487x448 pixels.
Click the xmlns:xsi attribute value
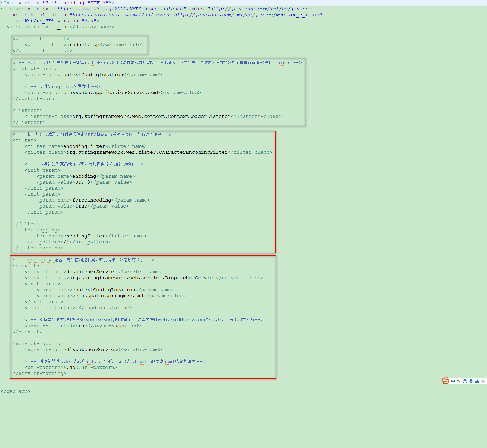(122, 9)
